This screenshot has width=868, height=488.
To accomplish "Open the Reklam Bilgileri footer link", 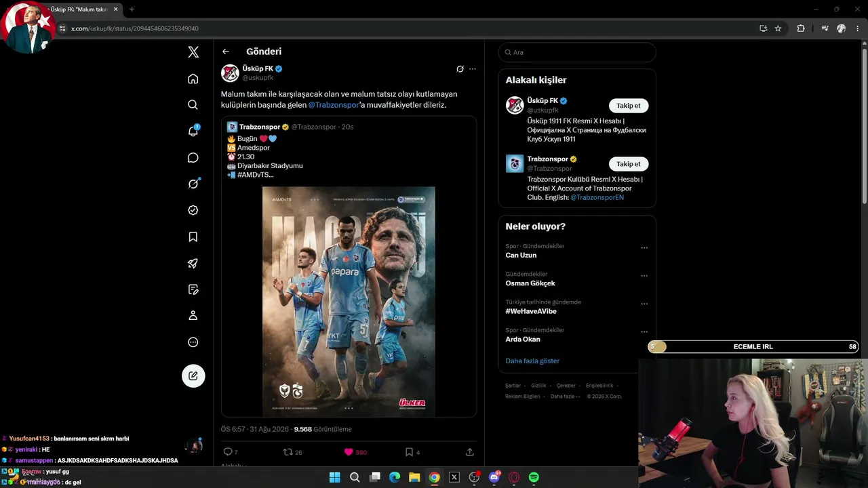I will (x=523, y=396).
